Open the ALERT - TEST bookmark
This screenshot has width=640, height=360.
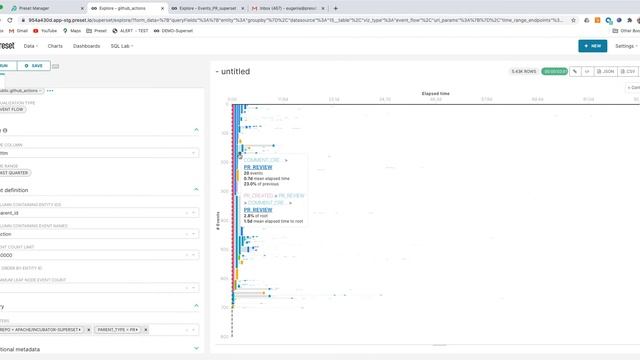coord(130,31)
